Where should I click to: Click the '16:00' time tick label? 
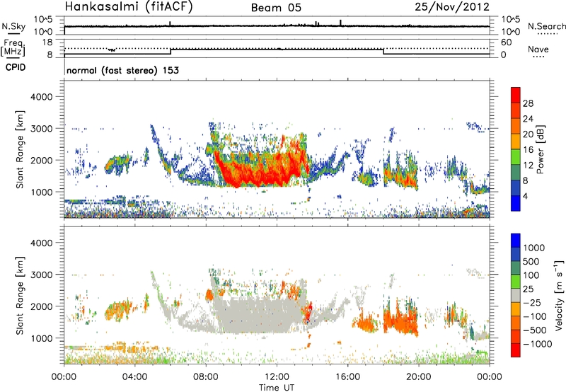(347, 377)
